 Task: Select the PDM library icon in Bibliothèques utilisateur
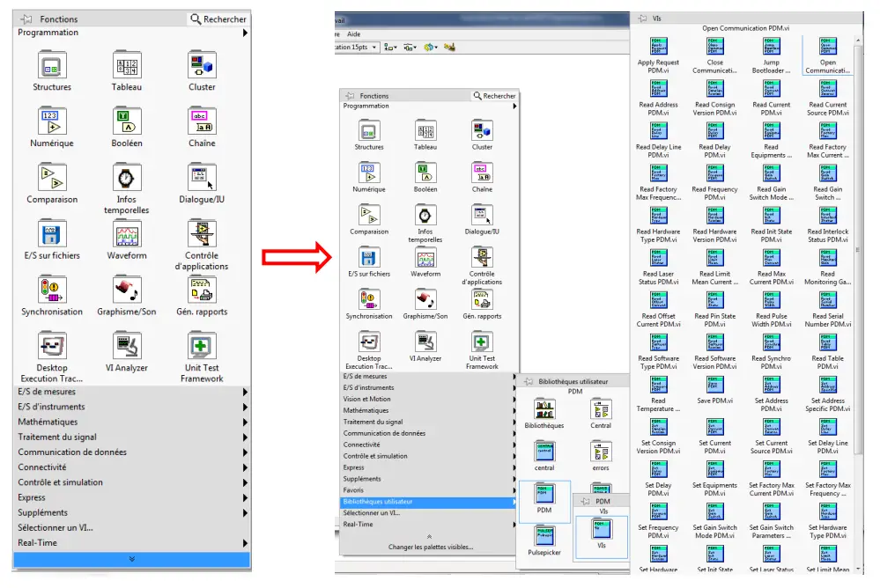(544, 494)
